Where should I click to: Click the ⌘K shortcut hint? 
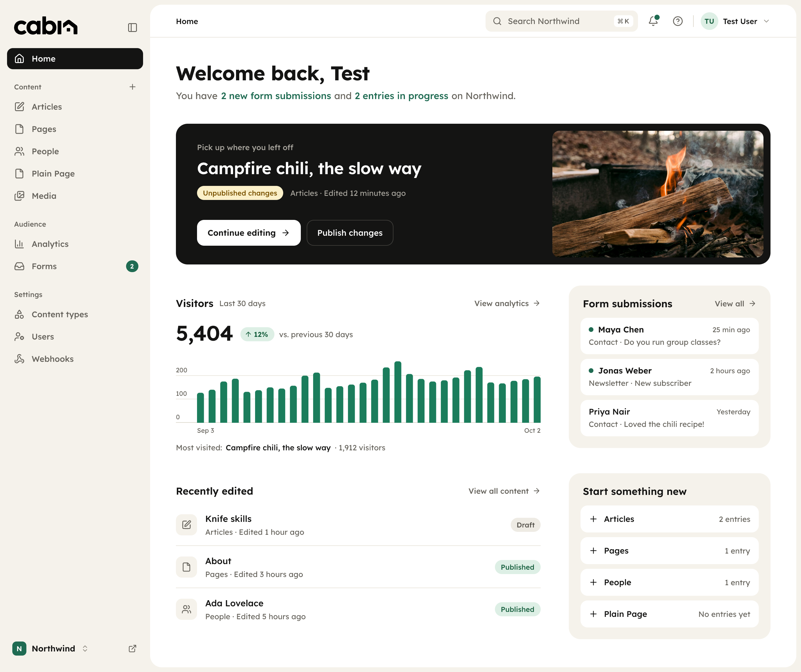click(623, 21)
